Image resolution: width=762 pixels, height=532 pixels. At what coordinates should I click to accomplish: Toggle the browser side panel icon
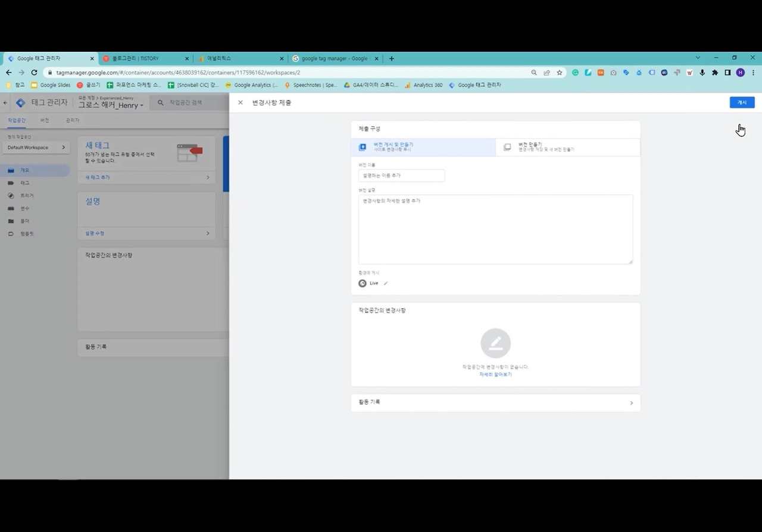727,73
